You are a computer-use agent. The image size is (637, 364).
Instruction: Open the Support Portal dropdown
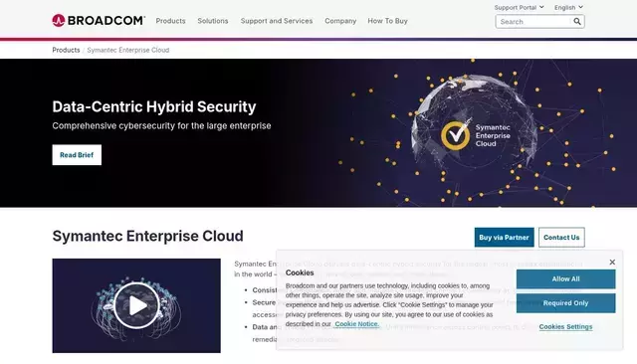pyautogui.click(x=519, y=7)
